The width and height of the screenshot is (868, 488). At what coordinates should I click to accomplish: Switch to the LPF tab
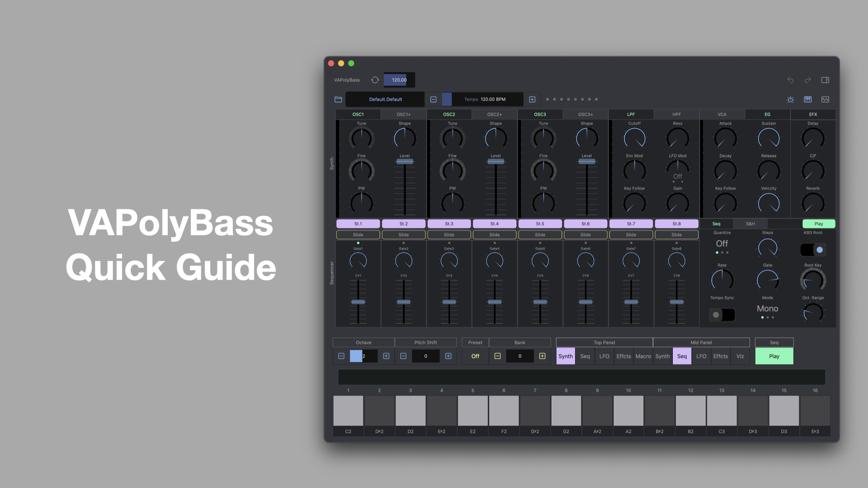(631, 114)
